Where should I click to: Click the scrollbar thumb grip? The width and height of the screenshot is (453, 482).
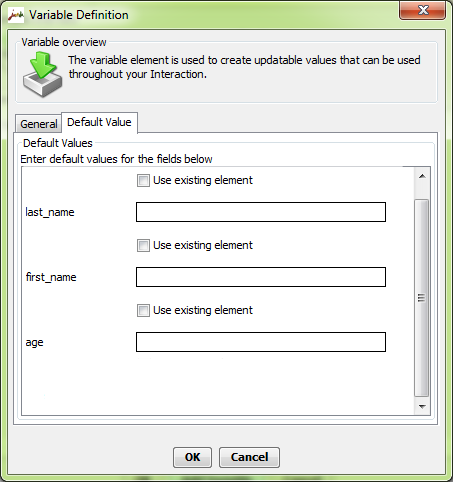[422, 298]
